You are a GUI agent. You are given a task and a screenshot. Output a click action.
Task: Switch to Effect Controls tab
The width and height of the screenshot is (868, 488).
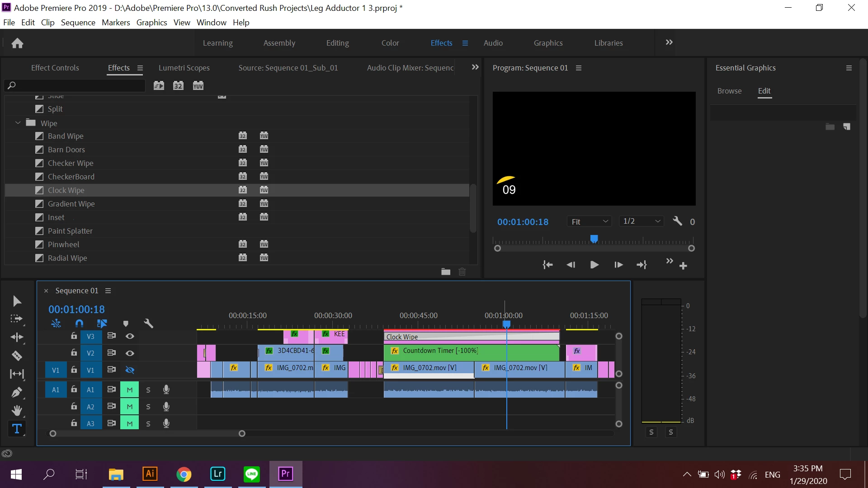[x=55, y=68]
